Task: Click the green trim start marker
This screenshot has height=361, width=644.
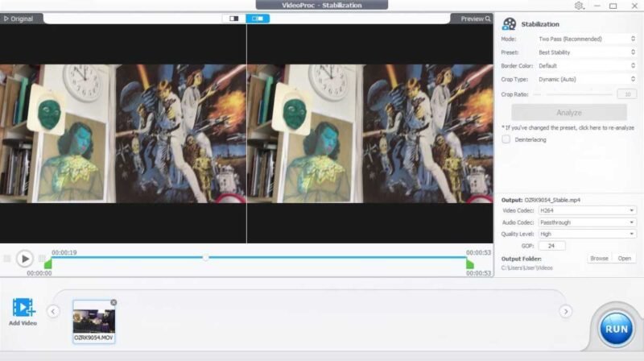Action: click(x=48, y=264)
